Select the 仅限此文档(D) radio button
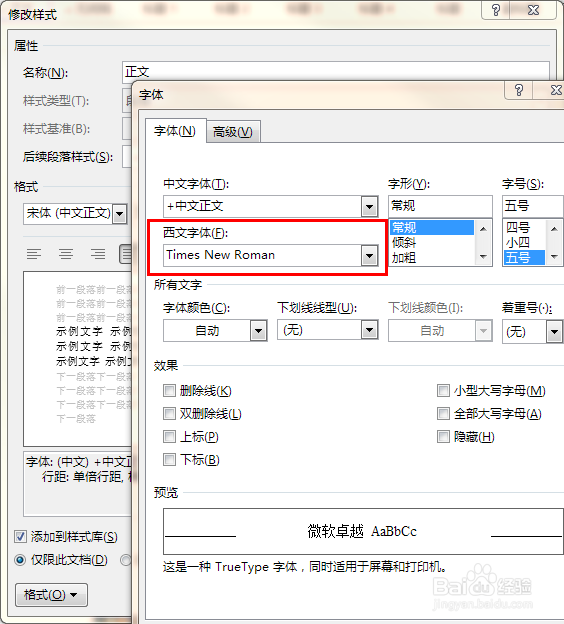The image size is (564, 624). click(20, 560)
